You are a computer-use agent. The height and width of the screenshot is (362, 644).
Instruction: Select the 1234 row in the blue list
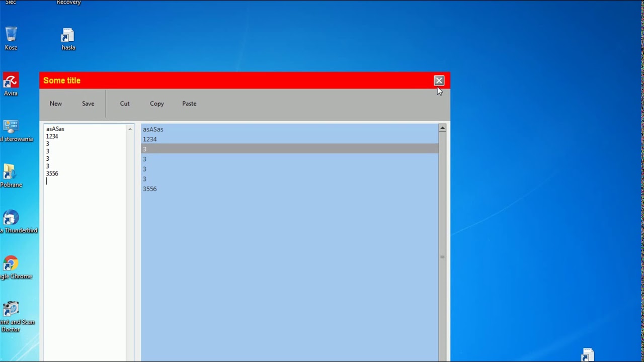[289, 139]
